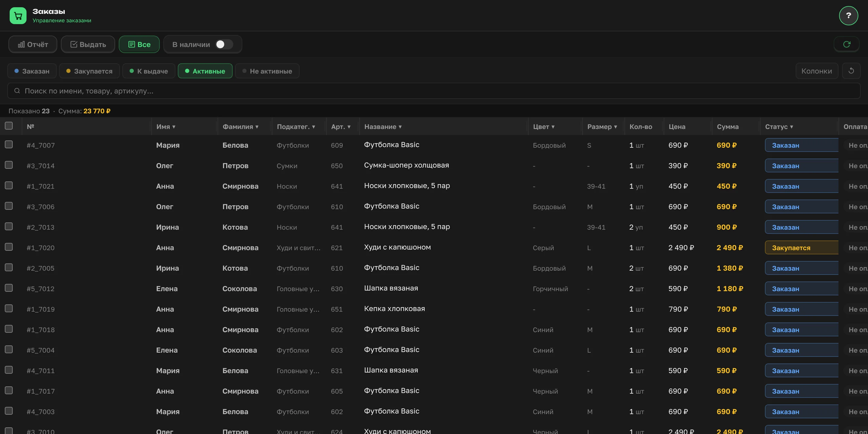Click the Сумка-шопер холщовая product name
Screen dimensions: 868x434
[x=406, y=165]
